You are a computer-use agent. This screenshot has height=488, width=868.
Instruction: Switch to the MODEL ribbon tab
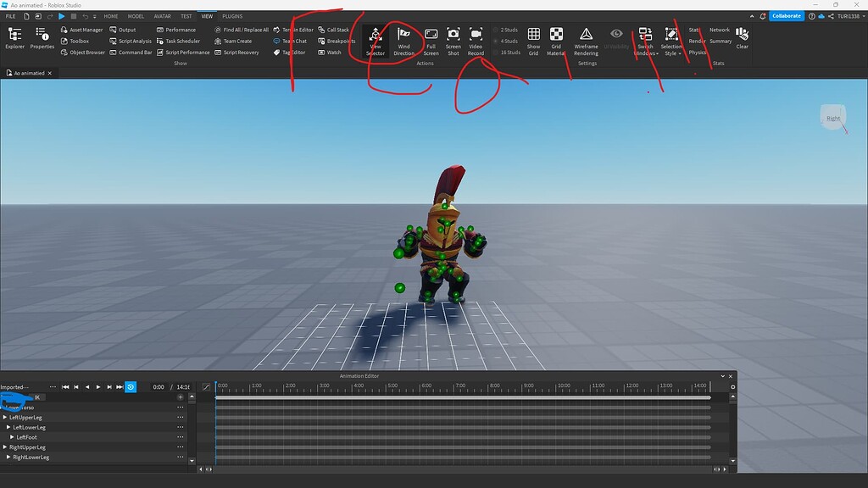click(136, 16)
